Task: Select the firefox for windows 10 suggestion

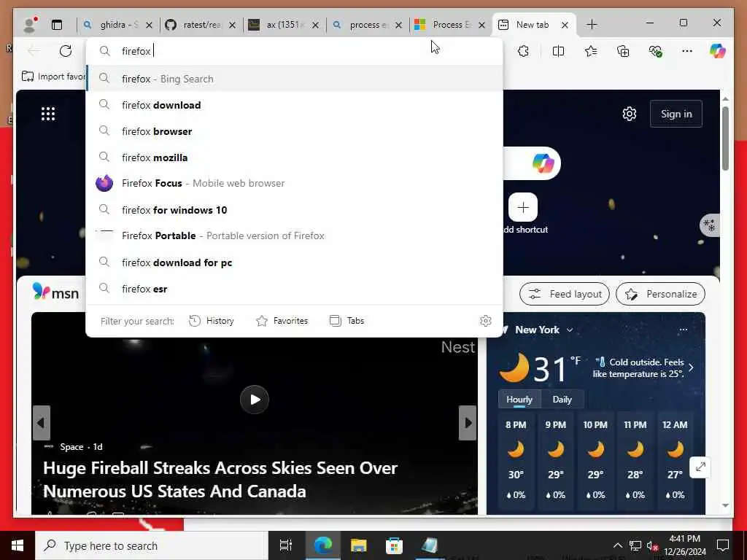Action: click(295, 209)
